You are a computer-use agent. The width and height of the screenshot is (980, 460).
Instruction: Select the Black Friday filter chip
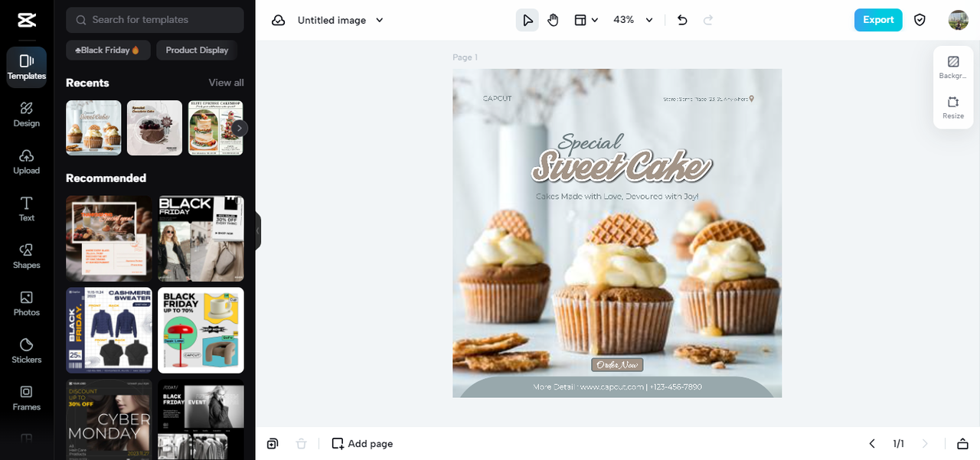[x=108, y=50]
